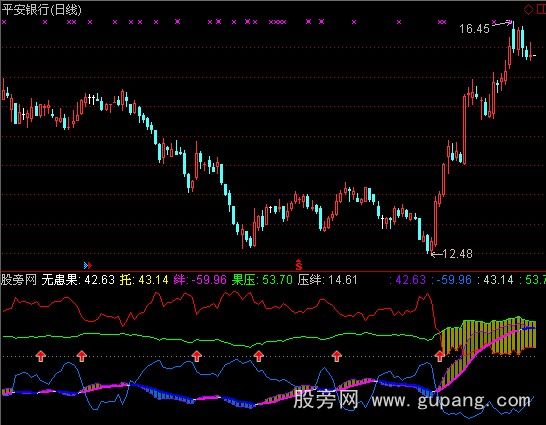Click the highest candlestick next to 16.45
546x425 pixels.
514,37
